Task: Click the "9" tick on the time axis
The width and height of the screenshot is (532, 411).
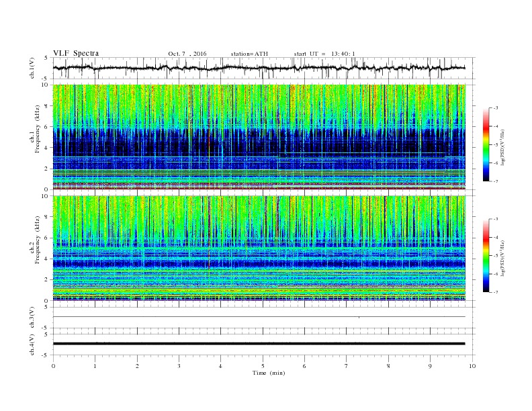Action: (430, 366)
